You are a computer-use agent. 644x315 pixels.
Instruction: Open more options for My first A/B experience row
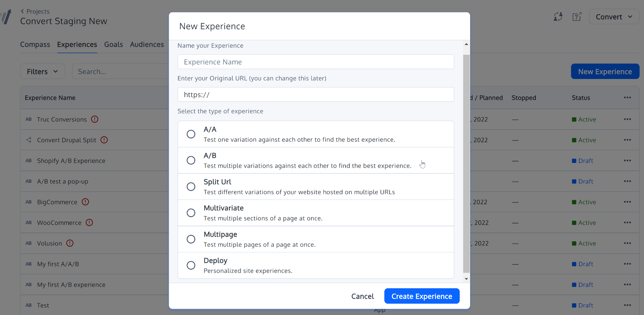click(x=627, y=284)
